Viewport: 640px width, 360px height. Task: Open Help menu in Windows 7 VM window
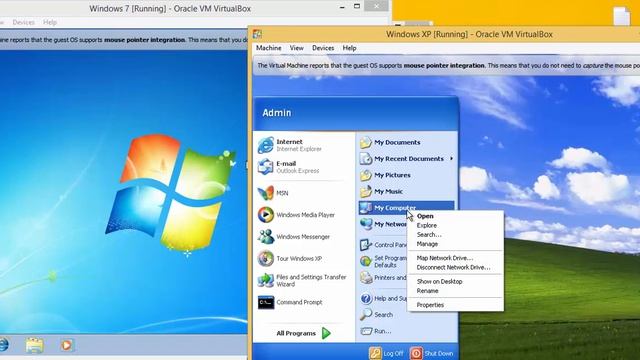tap(50, 22)
